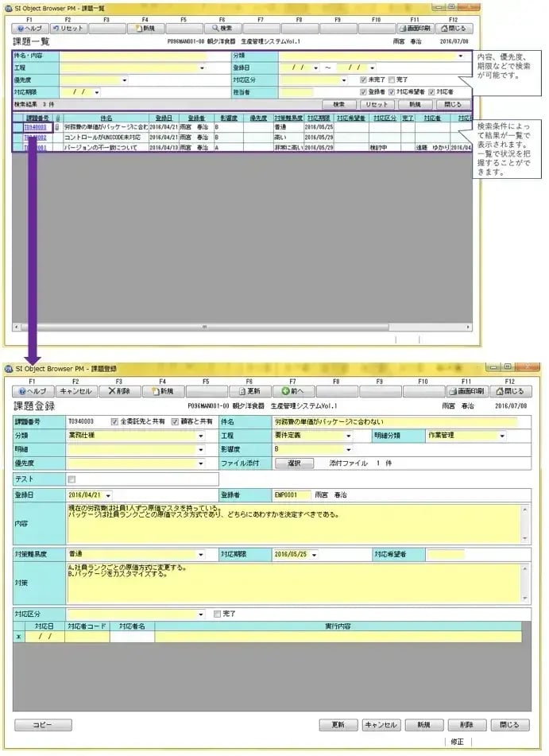Toggle the 顧客と共有 checkbox
Image resolution: width=549 pixels, height=756 pixels.
click(176, 421)
